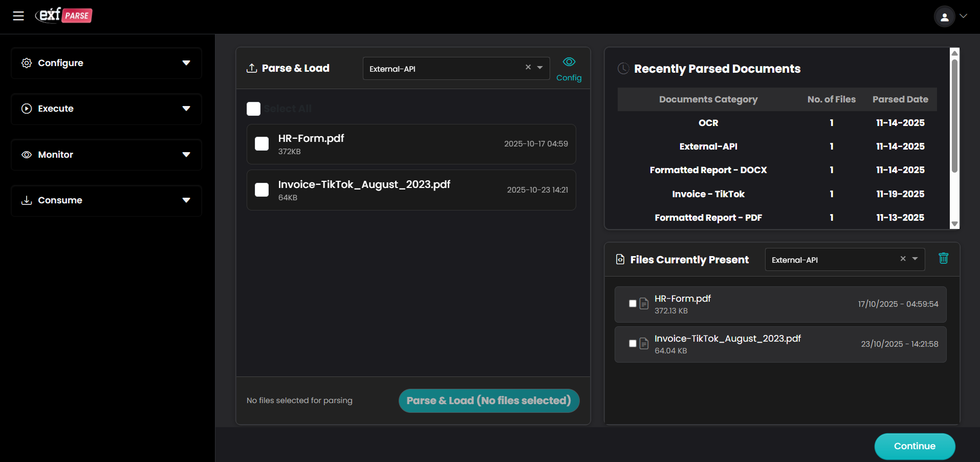980x462 pixels.
Task: Click the upload icon beside Parse & Load
Action: [x=251, y=67]
